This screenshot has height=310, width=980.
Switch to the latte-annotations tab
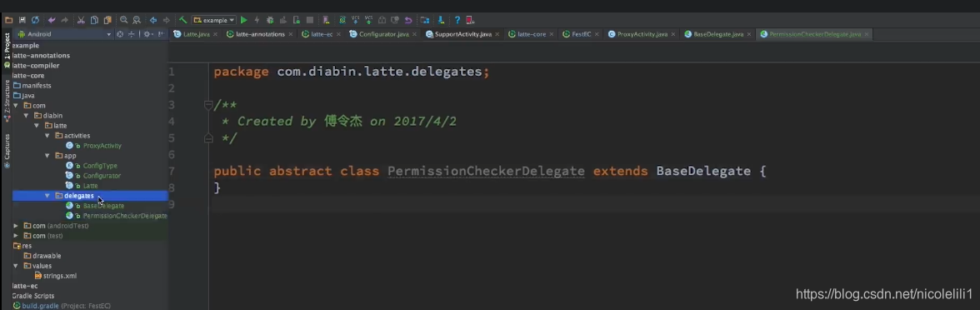260,34
